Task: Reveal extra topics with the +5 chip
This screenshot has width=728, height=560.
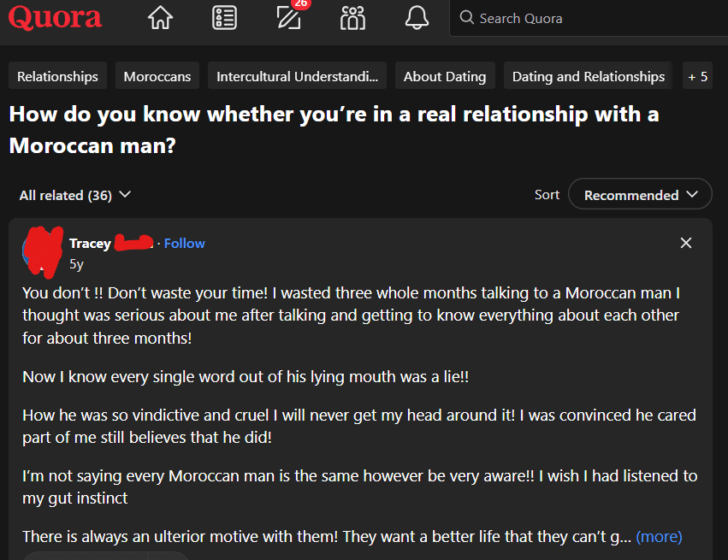Action: pos(697,75)
